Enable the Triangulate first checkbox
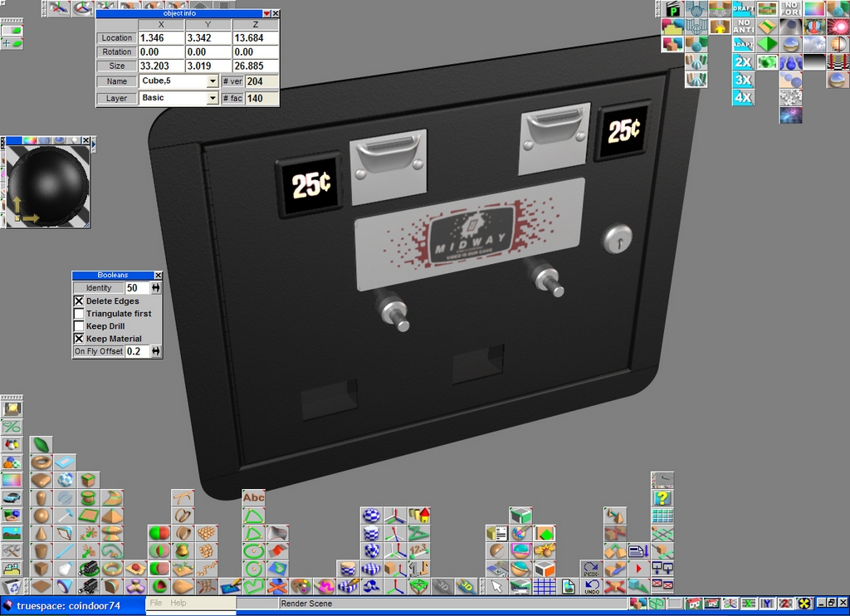 click(x=80, y=314)
